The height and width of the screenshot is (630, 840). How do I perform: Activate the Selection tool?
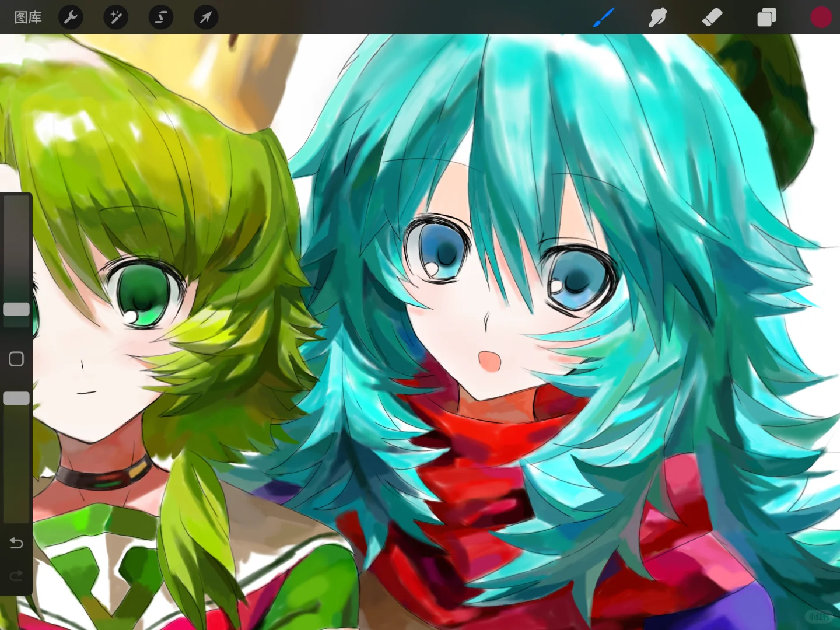coord(160,17)
